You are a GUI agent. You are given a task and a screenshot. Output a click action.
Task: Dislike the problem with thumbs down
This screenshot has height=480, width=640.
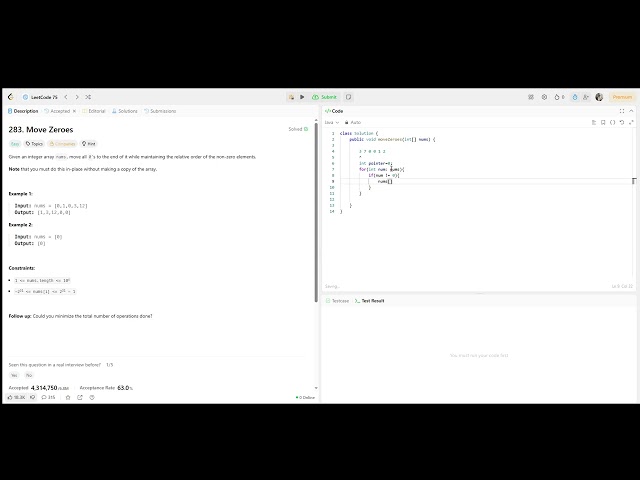click(32, 397)
